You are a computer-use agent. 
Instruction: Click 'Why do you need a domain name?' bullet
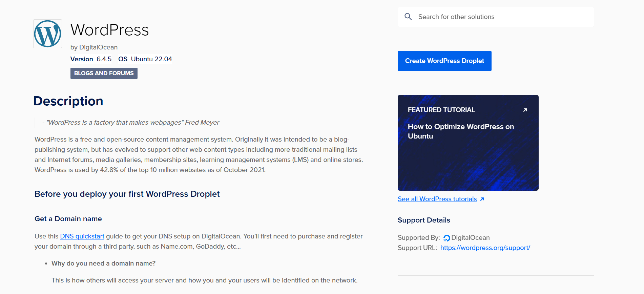tap(103, 263)
